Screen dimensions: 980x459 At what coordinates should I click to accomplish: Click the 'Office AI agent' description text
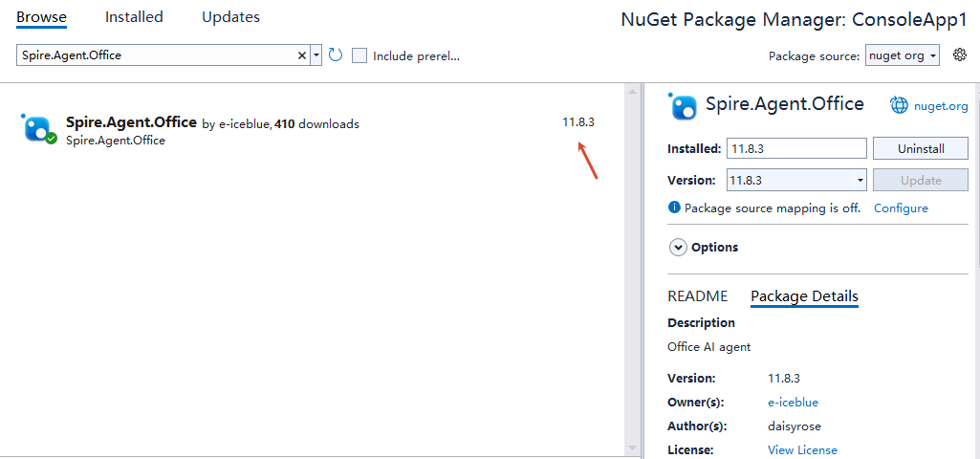708,347
